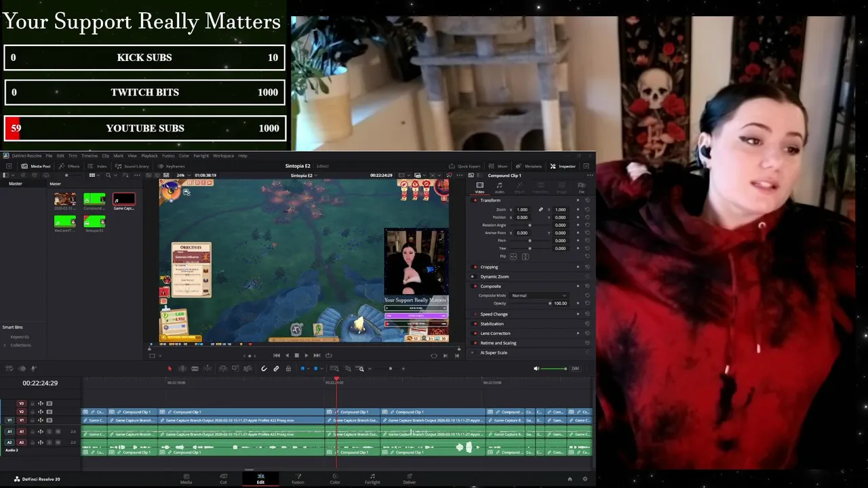
Task: Stop playback in the viewer
Action: pos(296,355)
